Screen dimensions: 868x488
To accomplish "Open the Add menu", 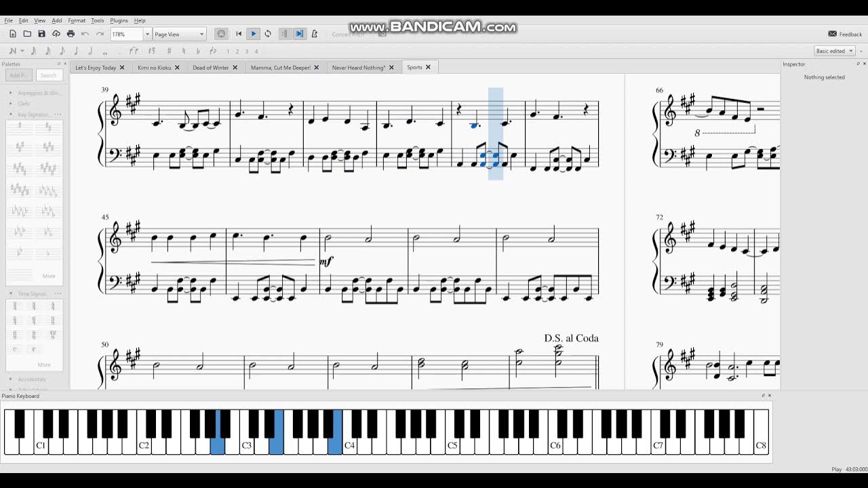I will [x=57, y=20].
